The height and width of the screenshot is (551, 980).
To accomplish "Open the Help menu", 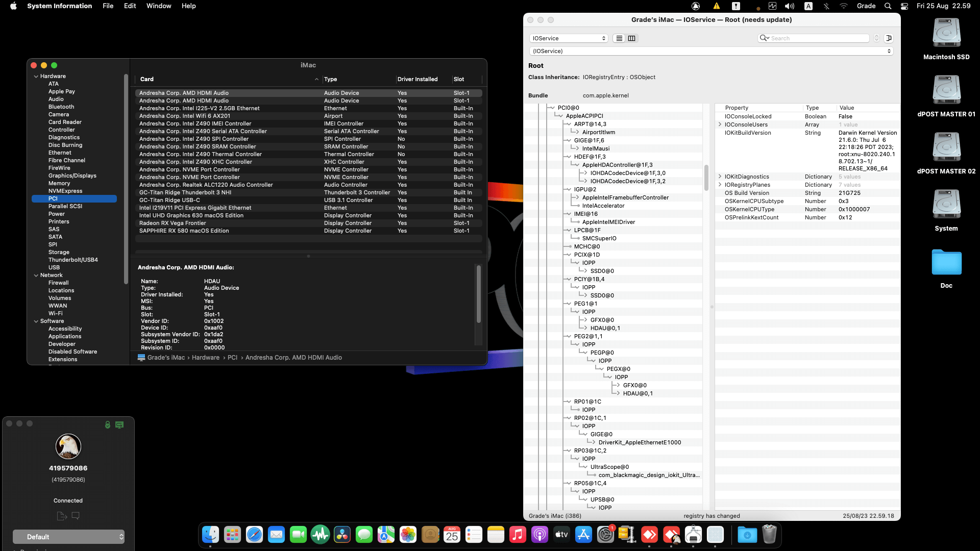I will click(189, 6).
